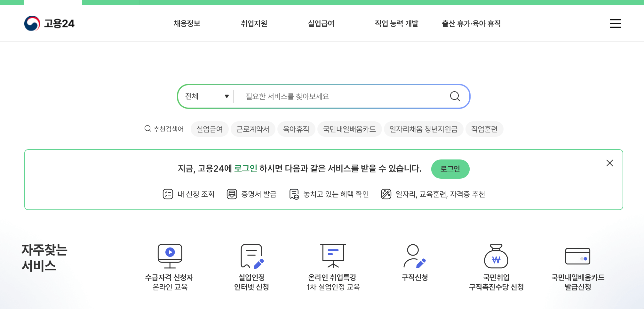Expand the hamburger navigation menu
This screenshot has width=644, height=309.
(x=615, y=23)
